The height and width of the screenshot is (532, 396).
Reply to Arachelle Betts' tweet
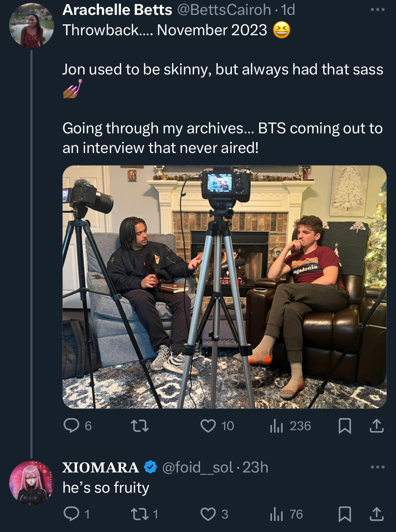coord(71,426)
